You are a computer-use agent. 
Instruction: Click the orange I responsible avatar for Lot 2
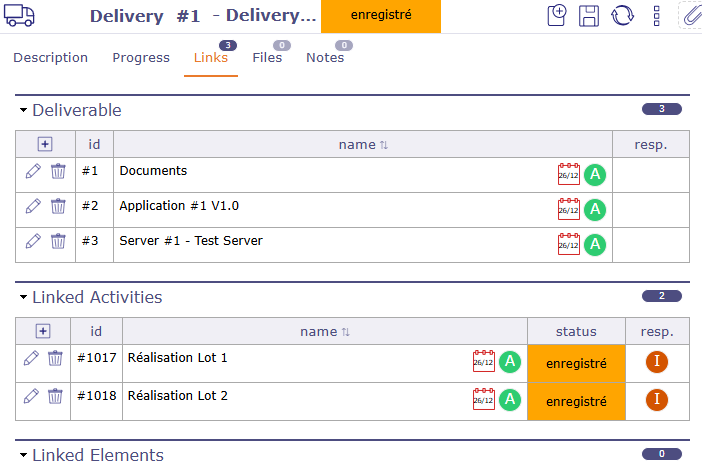click(657, 400)
